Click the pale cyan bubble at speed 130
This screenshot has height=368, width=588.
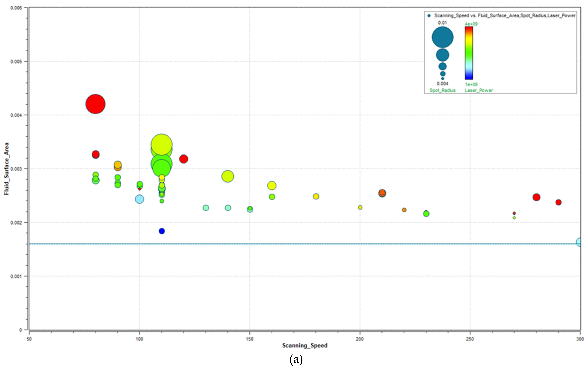coord(206,208)
